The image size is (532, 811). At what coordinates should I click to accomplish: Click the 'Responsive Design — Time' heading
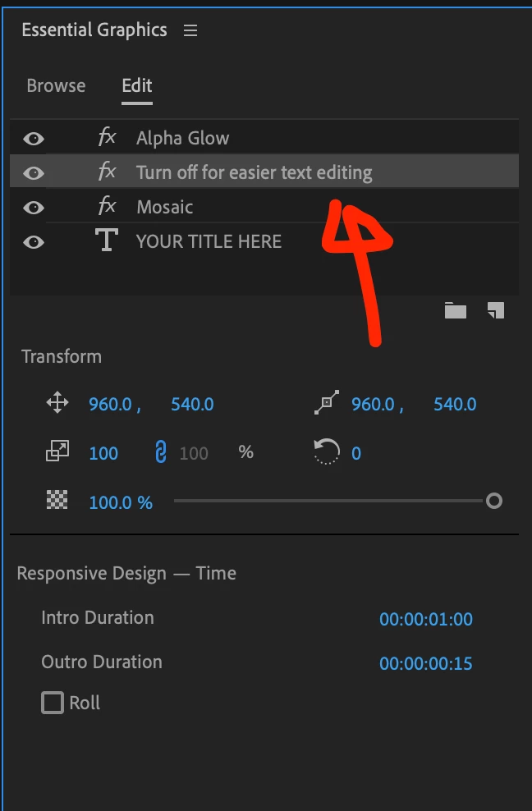coord(126,574)
